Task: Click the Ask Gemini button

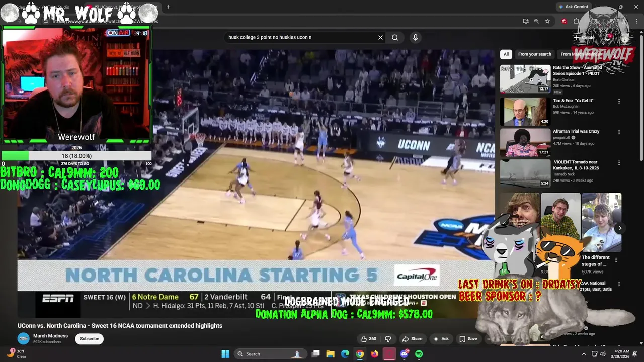Action: pos(573,7)
